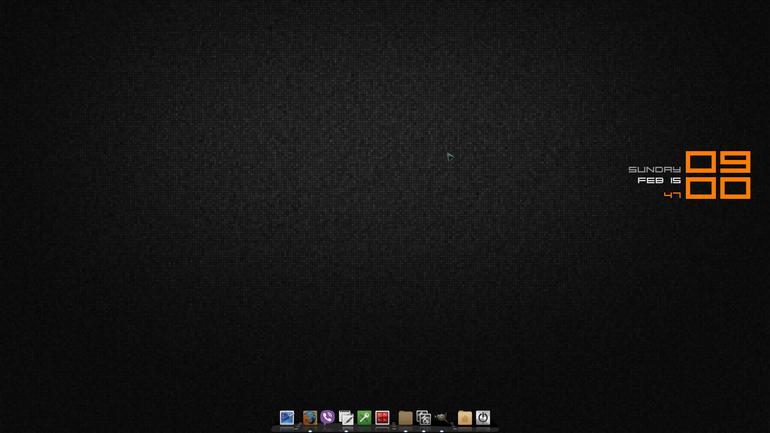The image size is (770, 433).
Task: Launch the green wrench utility icon
Action: [x=364, y=418]
